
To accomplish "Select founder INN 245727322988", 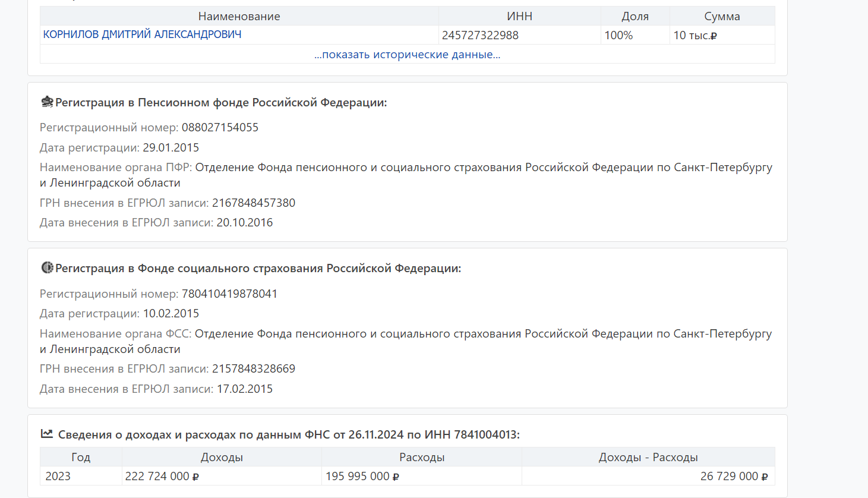I will coord(480,35).
